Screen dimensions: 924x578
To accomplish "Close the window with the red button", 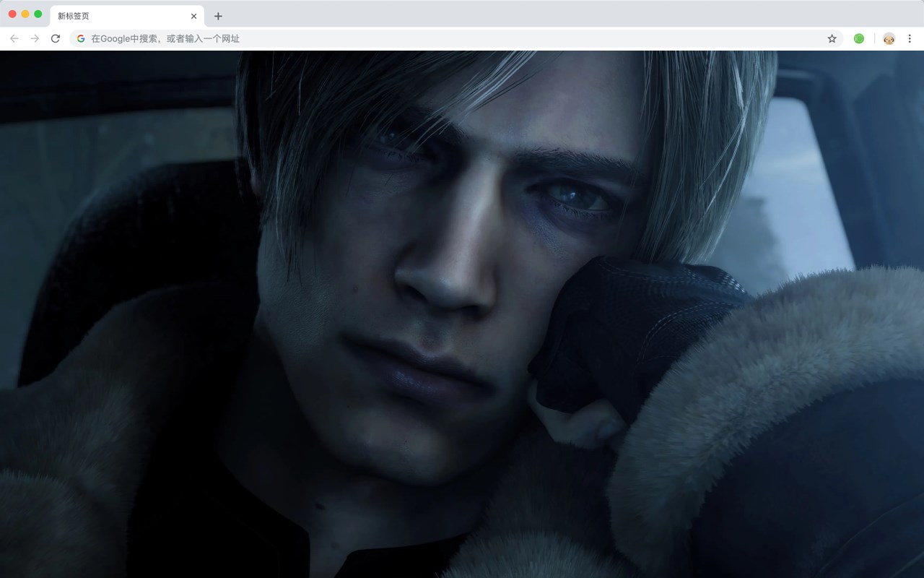I will click(12, 14).
